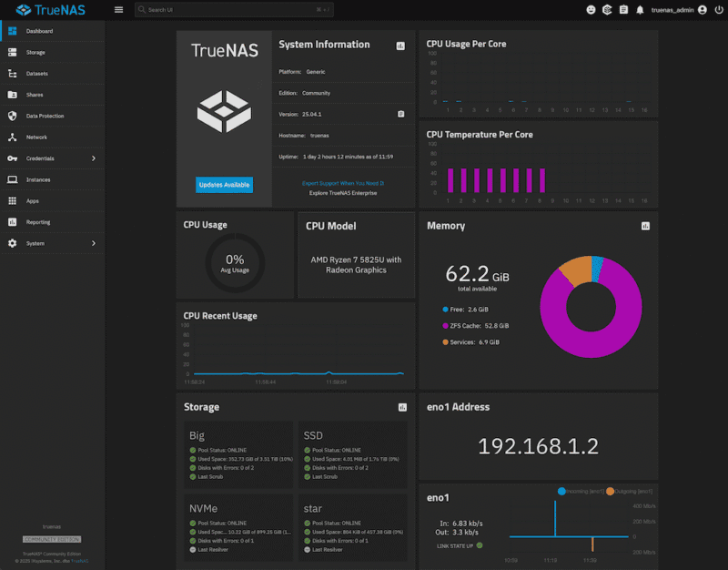Open Memory reports chart icon
The image size is (728, 570).
click(x=645, y=226)
